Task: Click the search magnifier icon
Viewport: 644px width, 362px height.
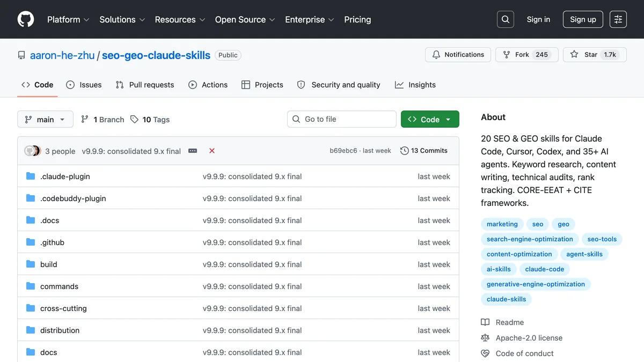Action: [x=505, y=19]
